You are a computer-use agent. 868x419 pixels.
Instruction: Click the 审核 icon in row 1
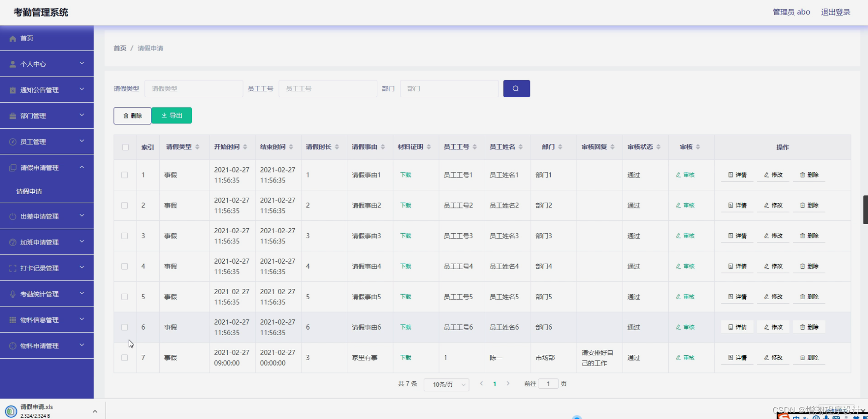(x=678, y=175)
